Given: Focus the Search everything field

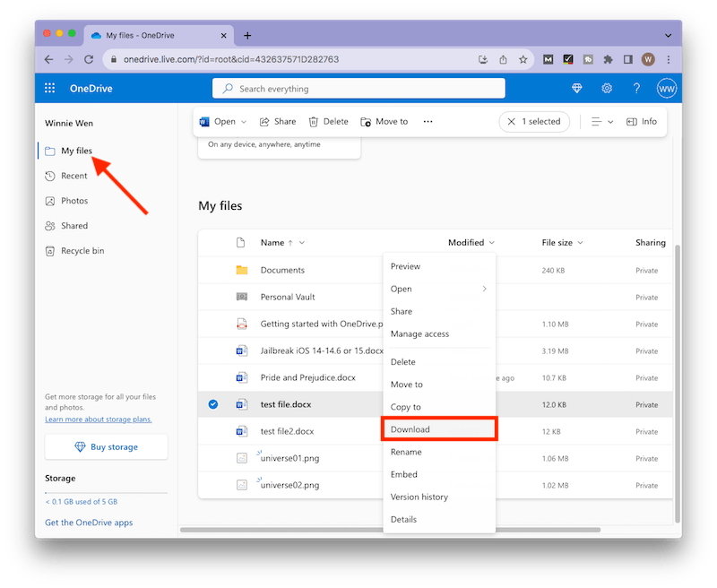Looking at the screenshot, I should pos(358,88).
